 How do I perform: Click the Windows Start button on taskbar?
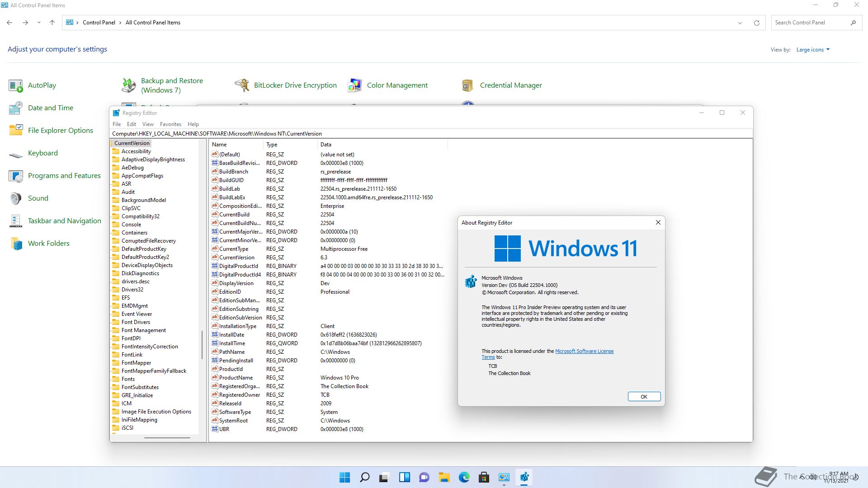click(344, 477)
